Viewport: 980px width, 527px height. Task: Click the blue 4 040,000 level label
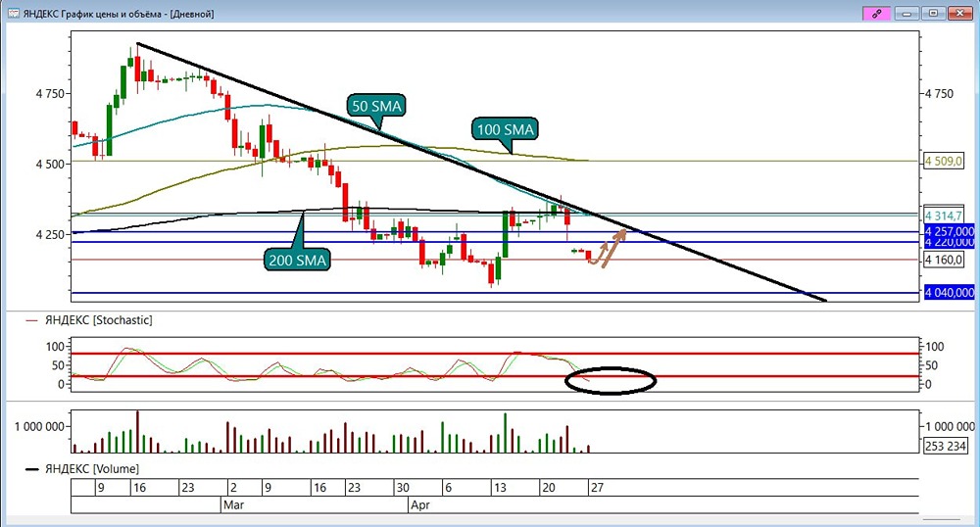(x=949, y=293)
